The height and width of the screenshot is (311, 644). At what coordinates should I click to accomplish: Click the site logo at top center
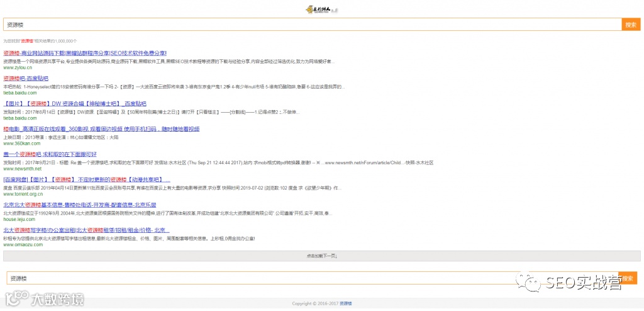[321, 9]
